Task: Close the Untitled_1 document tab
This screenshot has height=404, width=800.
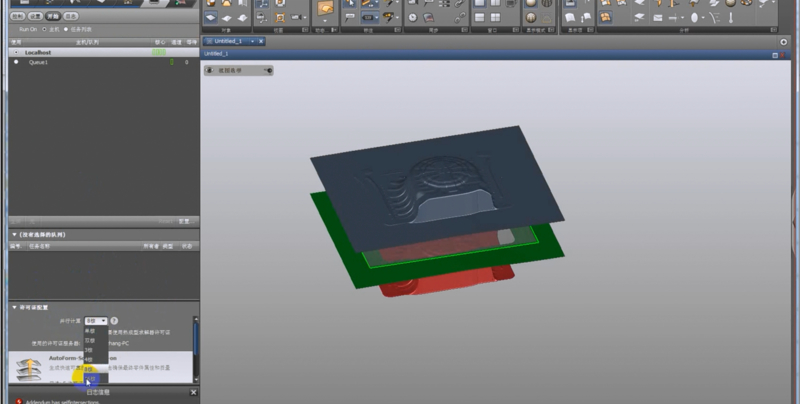Action: coord(261,41)
